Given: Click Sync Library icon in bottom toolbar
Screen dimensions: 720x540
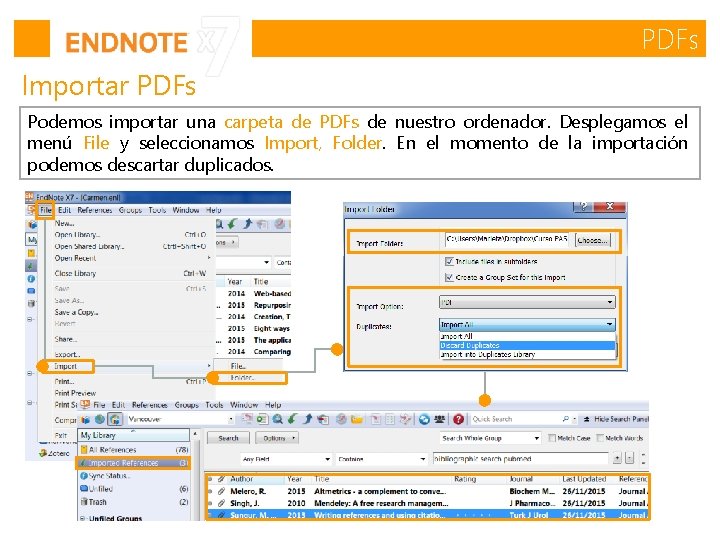Looking at the screenshot, I should (424, 419).
